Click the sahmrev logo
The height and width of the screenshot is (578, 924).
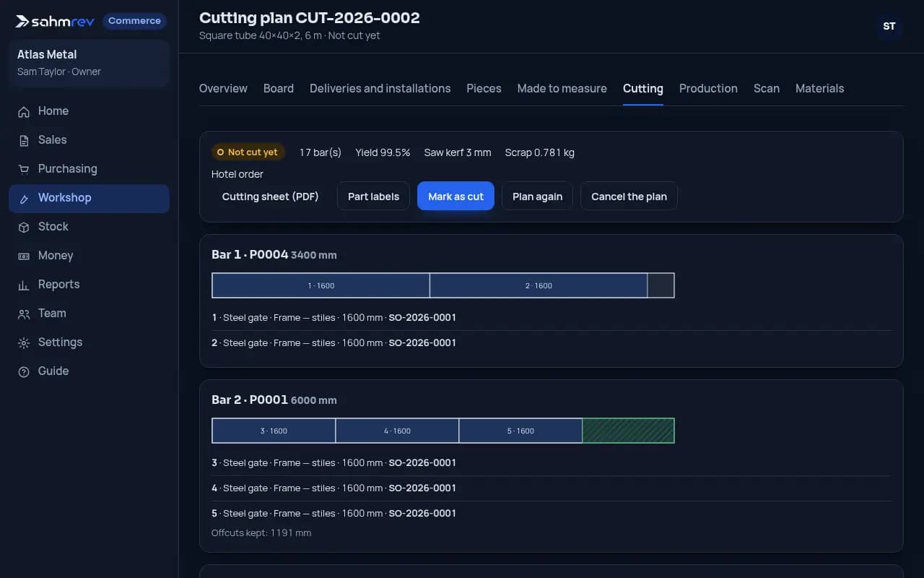pyautogui.click(x=55, y=21)
